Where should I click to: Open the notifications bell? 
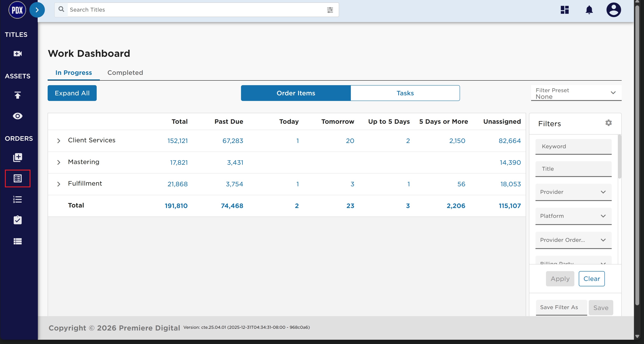[589, 10]
